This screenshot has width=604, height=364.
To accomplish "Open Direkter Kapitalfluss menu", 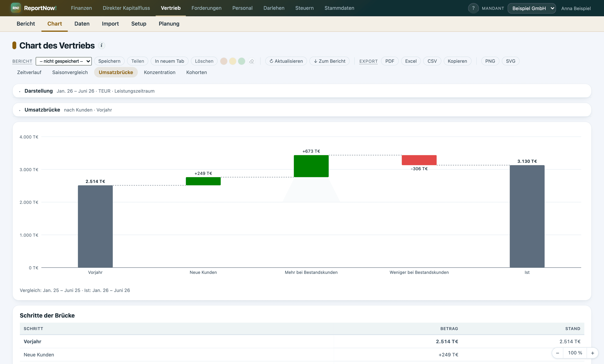I will pyautogui.click(x=126, y=8).
